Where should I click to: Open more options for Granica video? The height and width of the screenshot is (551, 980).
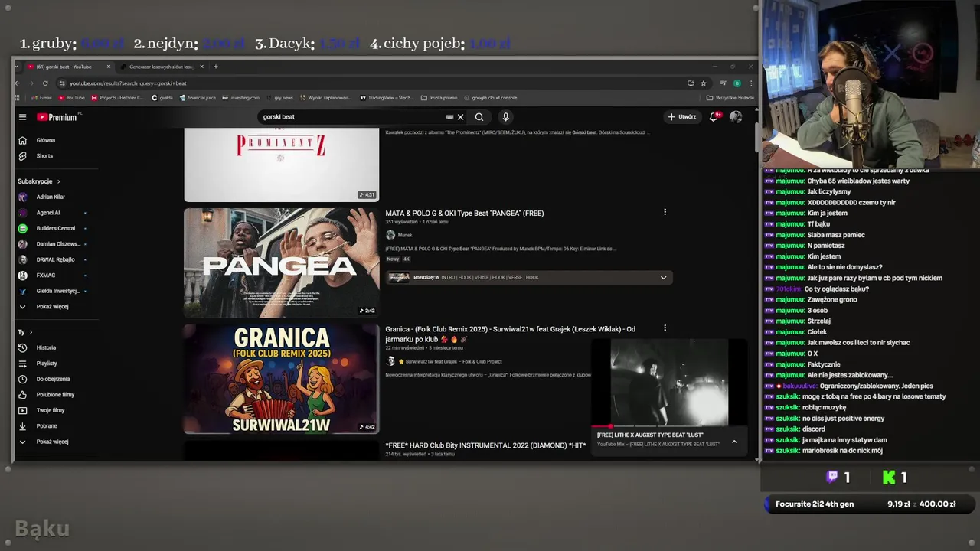665,328
